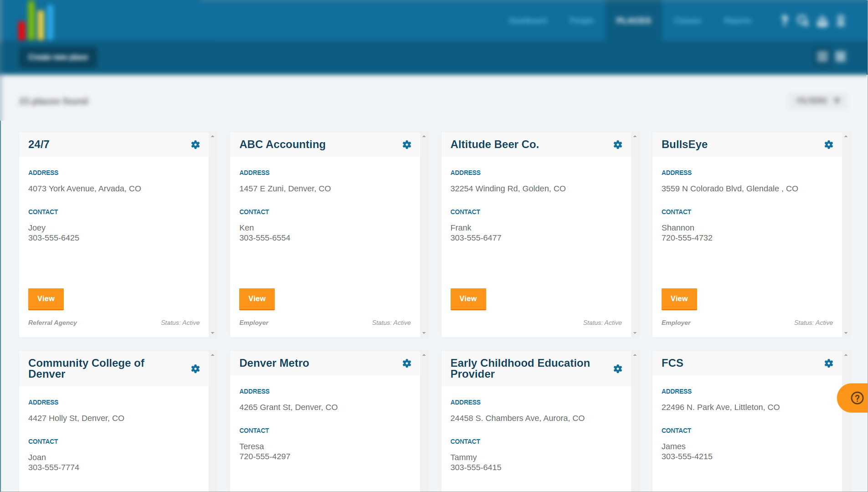This screenshot has height=492, width=868.
Task: Open settings gear for Altitude Beer Co.
Action: [x=618, y=145]
